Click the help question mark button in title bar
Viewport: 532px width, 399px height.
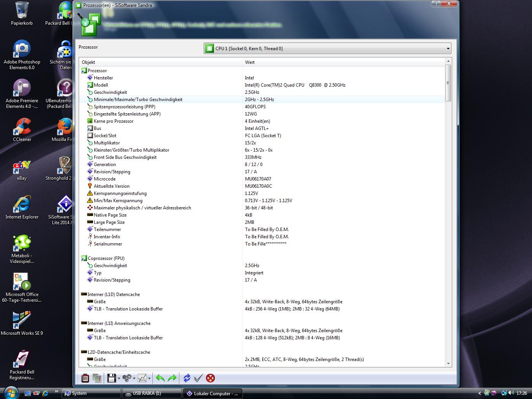click(435, 3)
